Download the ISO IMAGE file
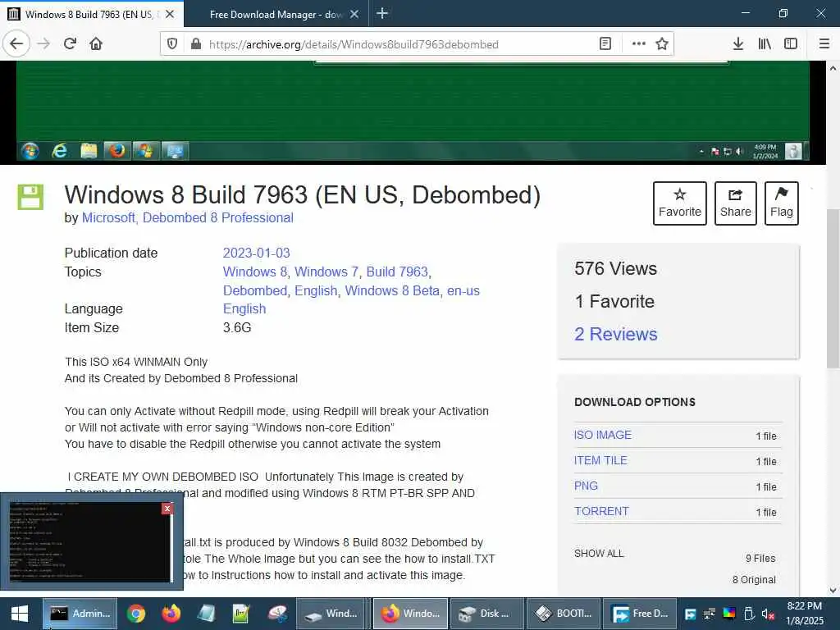This screenshot has height=630, width=840. coord(603,435)
